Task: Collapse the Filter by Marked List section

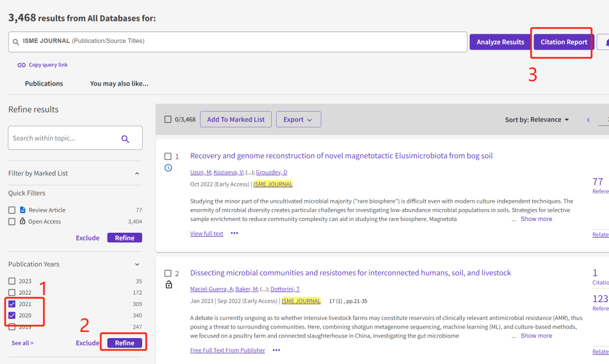Action: 137,174
